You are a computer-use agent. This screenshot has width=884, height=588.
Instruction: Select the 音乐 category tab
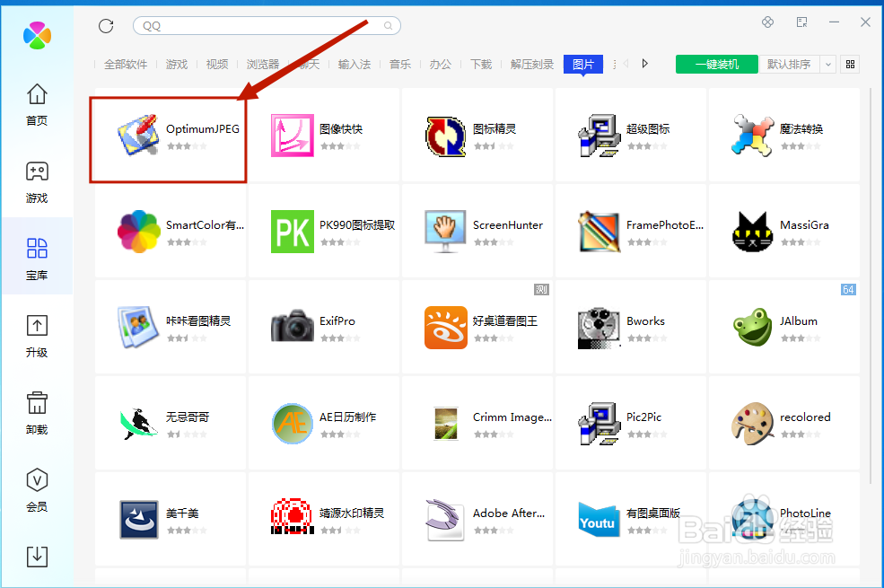coord(400,65)
